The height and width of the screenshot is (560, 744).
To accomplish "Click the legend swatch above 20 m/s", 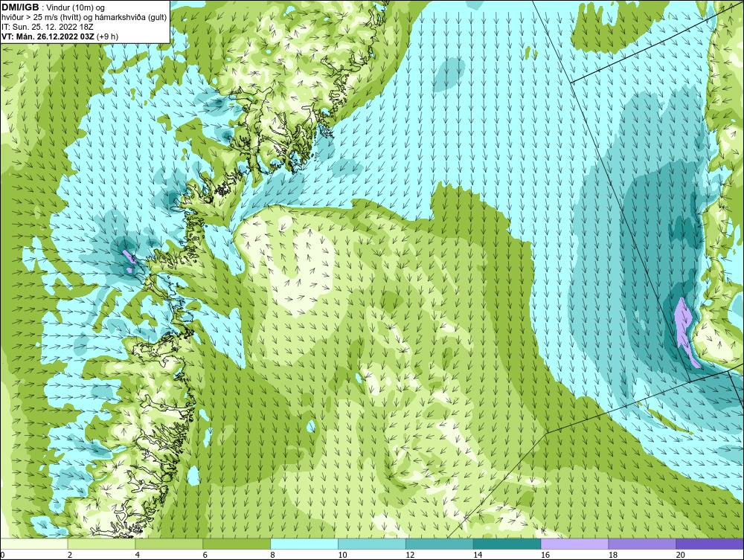I will coord(710,544).
